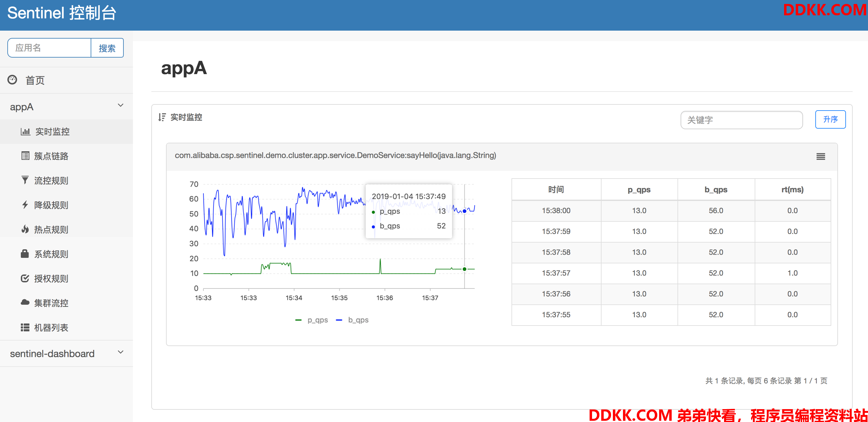Viewport: 868px width, 422px height.
Task: Open 授权规则 in the sidebar
Action: coord(66,279)
